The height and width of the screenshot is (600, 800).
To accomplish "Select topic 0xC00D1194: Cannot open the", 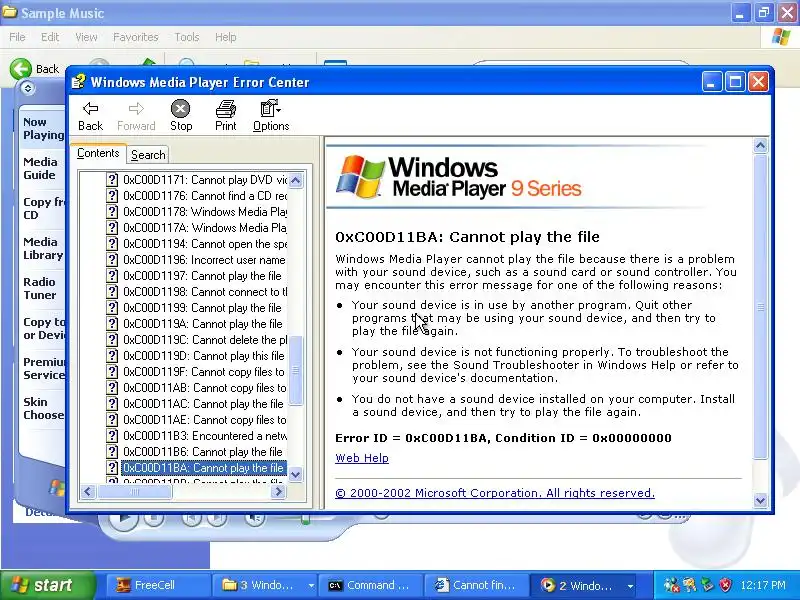I will 205,244.
